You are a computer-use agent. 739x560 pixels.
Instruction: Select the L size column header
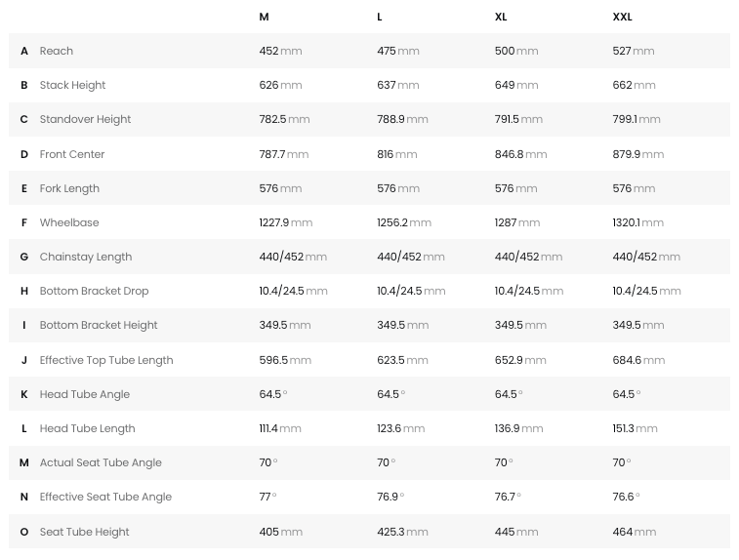click(x=380, y=17)
